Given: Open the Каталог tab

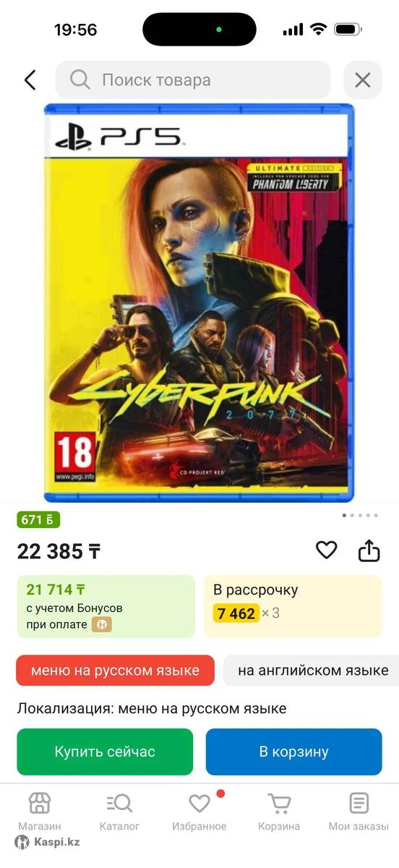Looking at the screenshot, I should [x=119, y=812].
